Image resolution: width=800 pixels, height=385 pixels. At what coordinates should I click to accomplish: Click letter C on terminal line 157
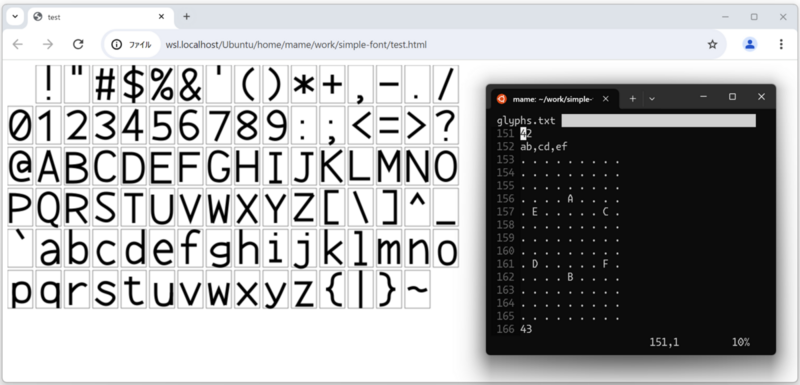pyautogui.click(x=606, y=212)
